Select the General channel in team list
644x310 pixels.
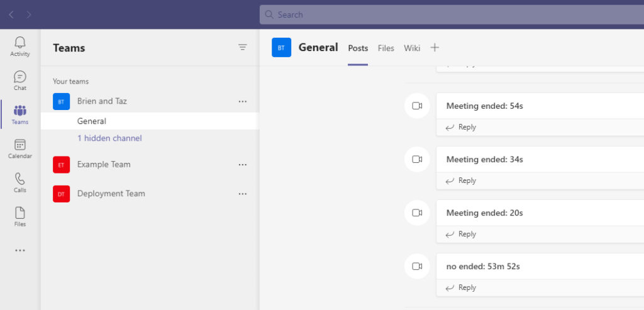click(150, 121)
